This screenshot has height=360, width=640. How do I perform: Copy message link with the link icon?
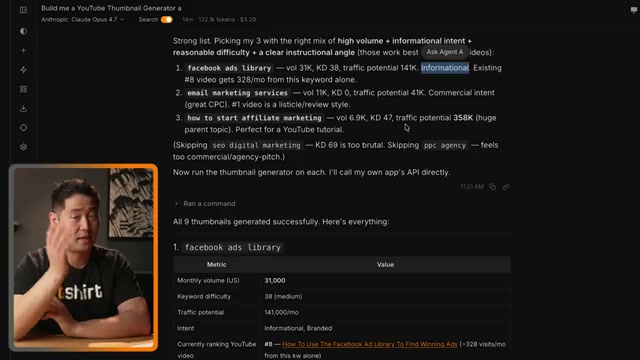pyautogui.click(x=506, y=187)
